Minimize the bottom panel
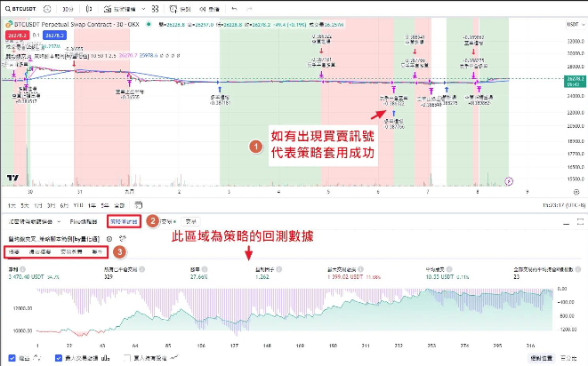The width and height of the screenshot is (588, 366). 566,222
